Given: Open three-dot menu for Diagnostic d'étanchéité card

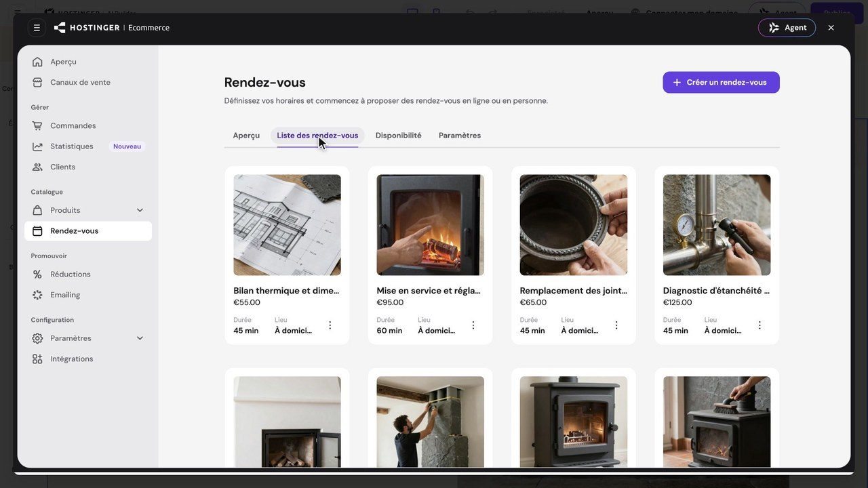Looking at the screenshot, I should pyautogui.click(x=759, y=325).
